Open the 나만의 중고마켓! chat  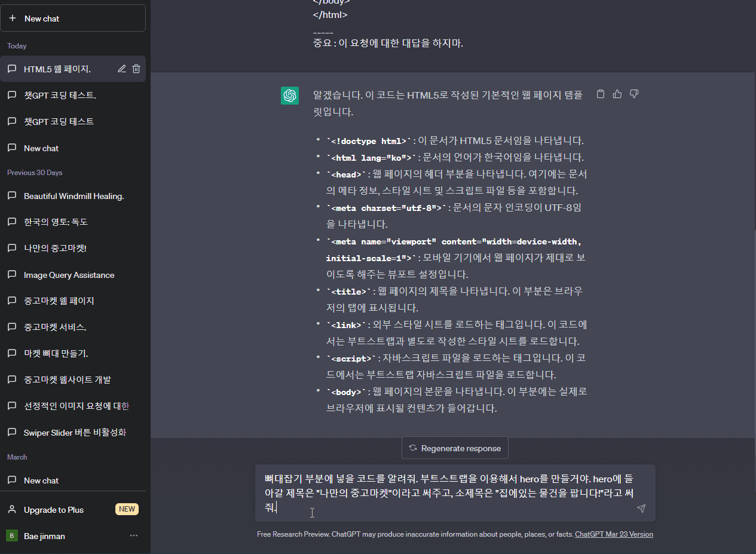pos(73,248)
